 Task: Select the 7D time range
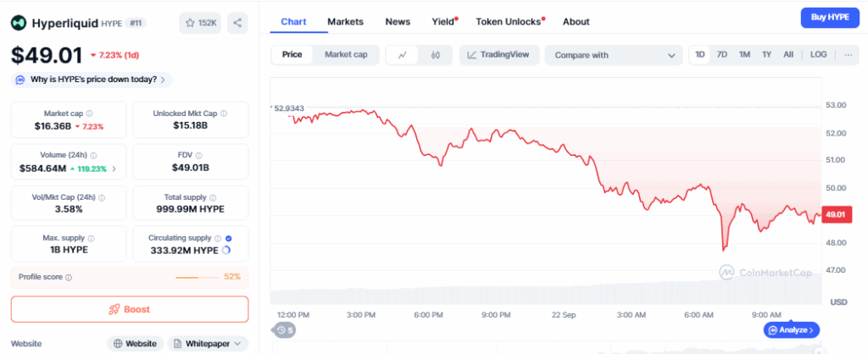(x=722, y=55)
